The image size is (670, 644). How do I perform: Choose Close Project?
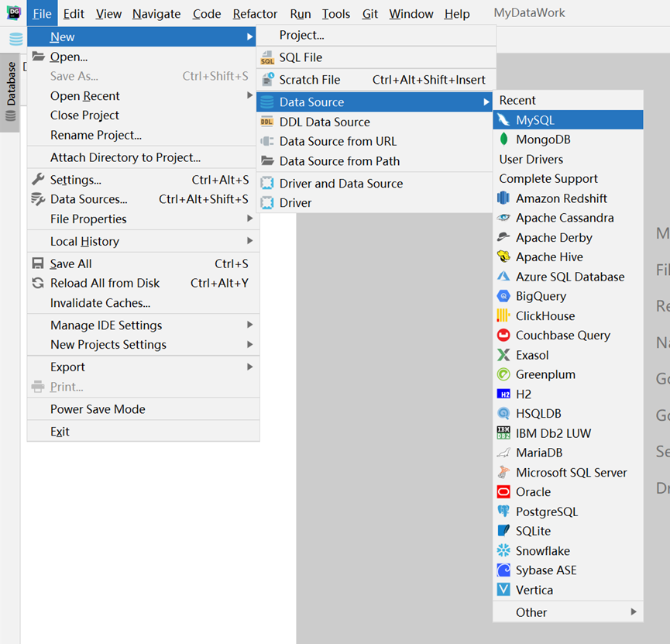(x=143, y=115)
